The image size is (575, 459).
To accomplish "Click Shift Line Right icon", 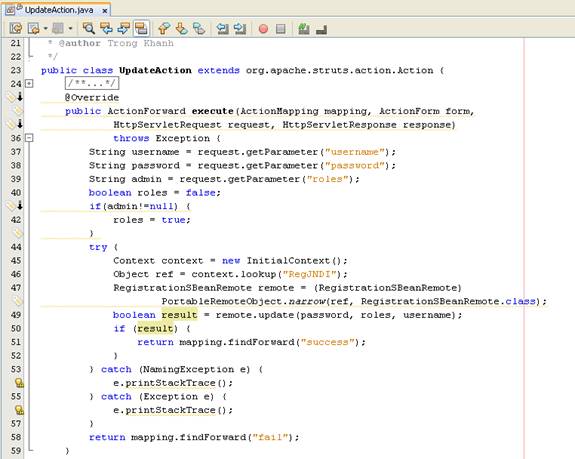I will (240, 28).
